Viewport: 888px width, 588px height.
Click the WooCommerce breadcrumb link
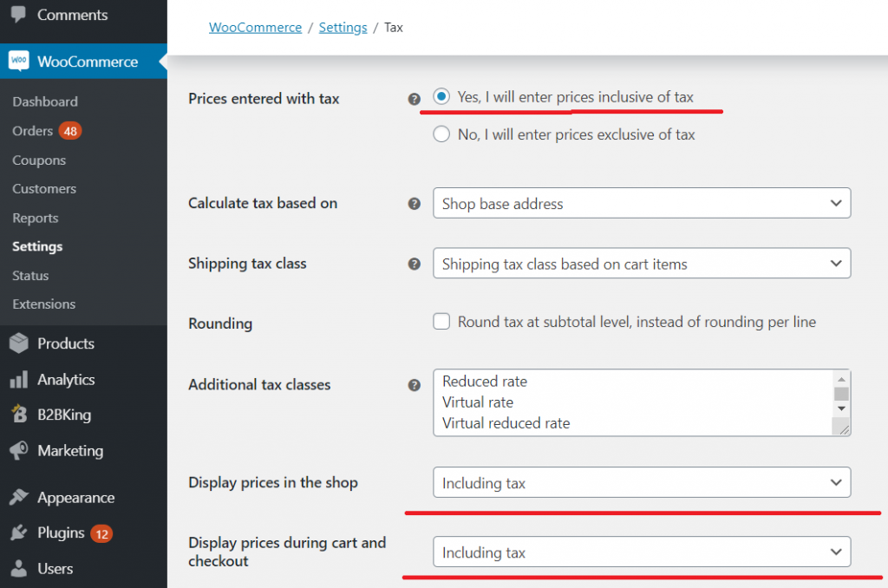pos(256,27)
